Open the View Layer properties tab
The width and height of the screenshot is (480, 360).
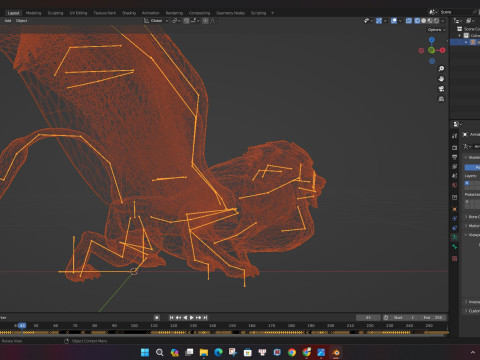point(454,166)
